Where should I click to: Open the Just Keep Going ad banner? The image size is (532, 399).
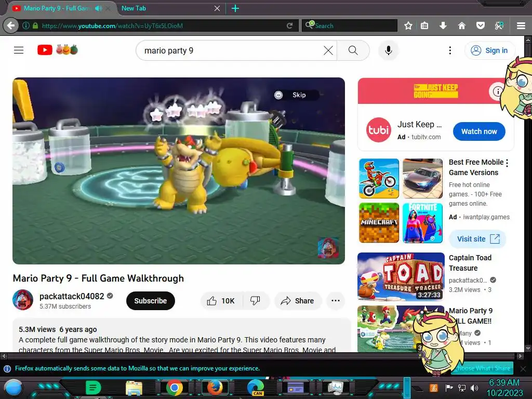pyautogui.click(x=436, y=91)
